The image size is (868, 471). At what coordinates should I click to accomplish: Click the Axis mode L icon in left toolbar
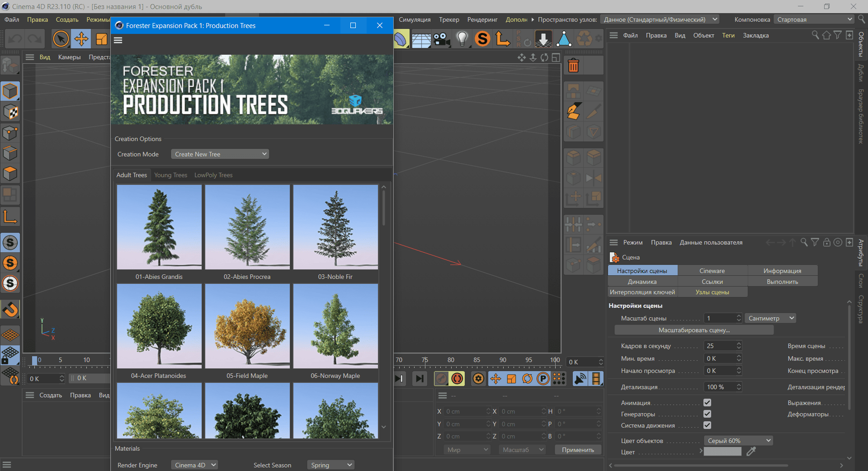[x=10, y=217]
